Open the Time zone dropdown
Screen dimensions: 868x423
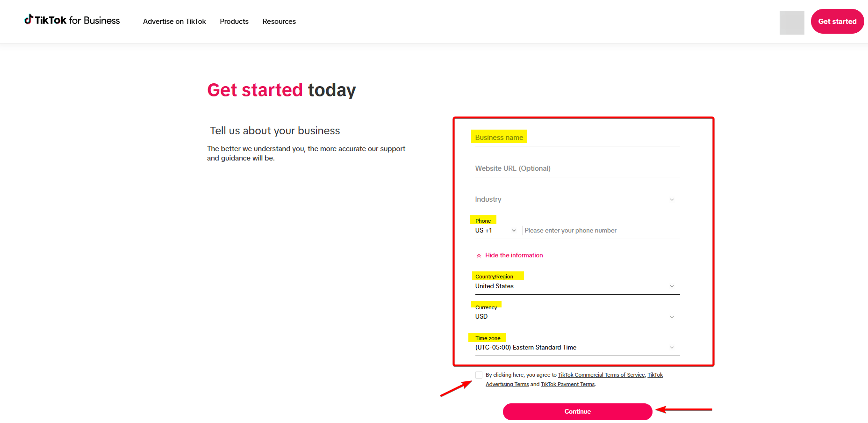[672, 347]
